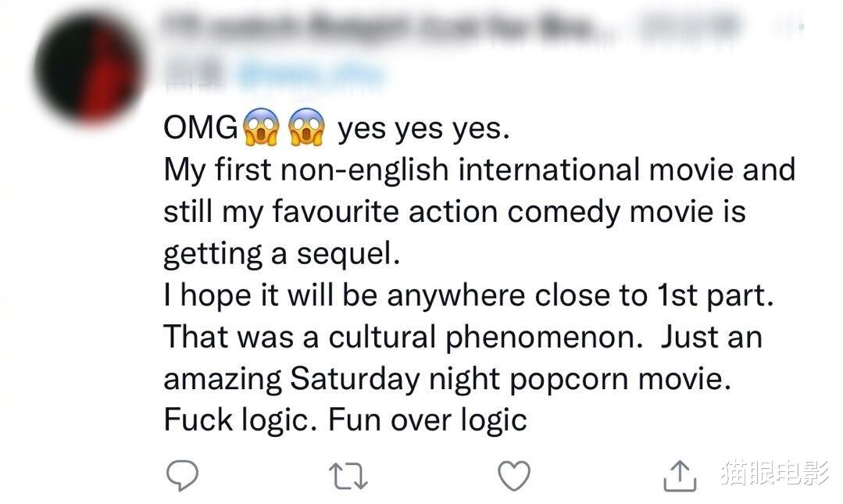843x504 pixels.
Task: Click the line 'My first non-english international movie and'
Action: [480, 169]
